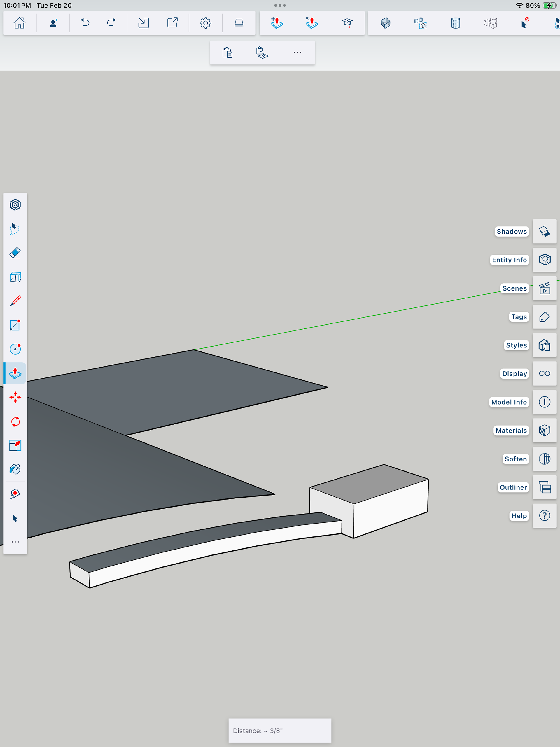This screenshot has width=560, height=747.
Task: Tap the Import file icon
Action: 143,23
